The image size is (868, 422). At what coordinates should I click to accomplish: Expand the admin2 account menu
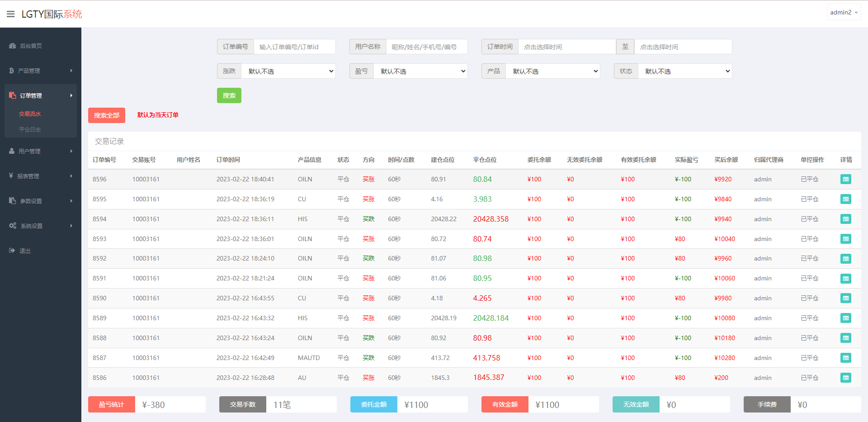coord(844,13)
